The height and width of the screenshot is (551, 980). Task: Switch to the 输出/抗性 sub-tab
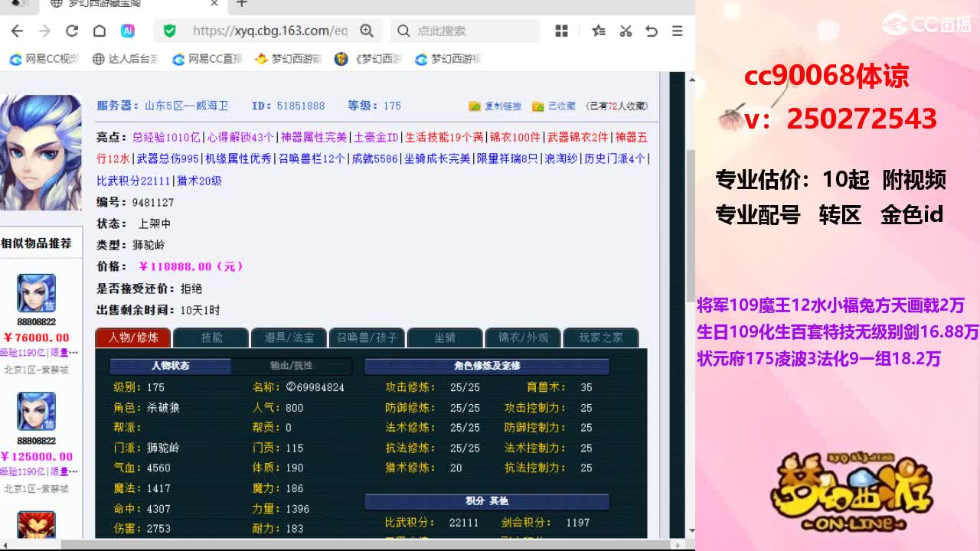[x=292, y=366]
